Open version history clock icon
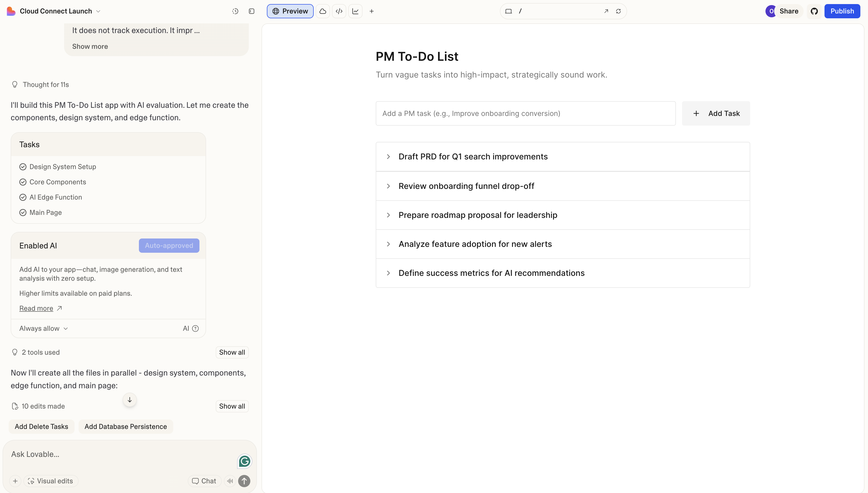The height and width of the screenshot is (493, 868). pos(235,11)
